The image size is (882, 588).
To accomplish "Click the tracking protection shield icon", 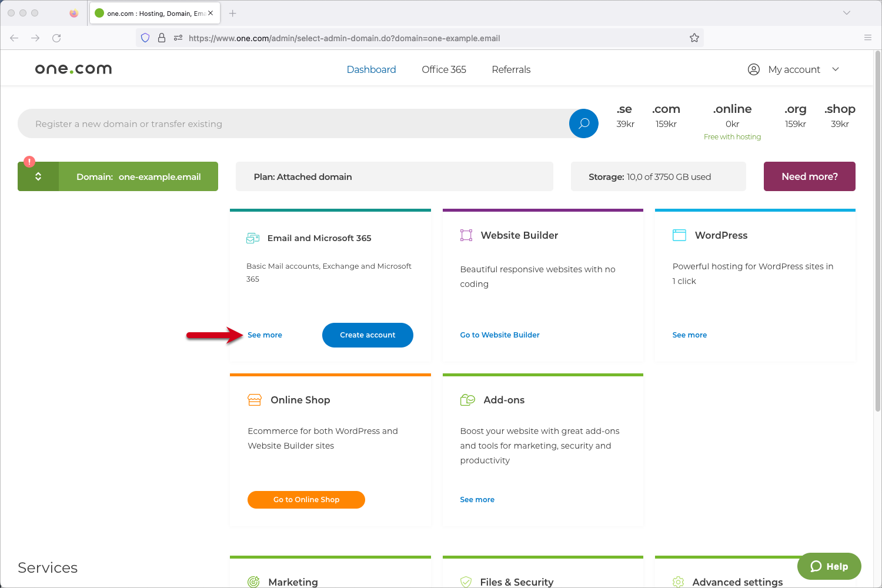I will 145,38.
